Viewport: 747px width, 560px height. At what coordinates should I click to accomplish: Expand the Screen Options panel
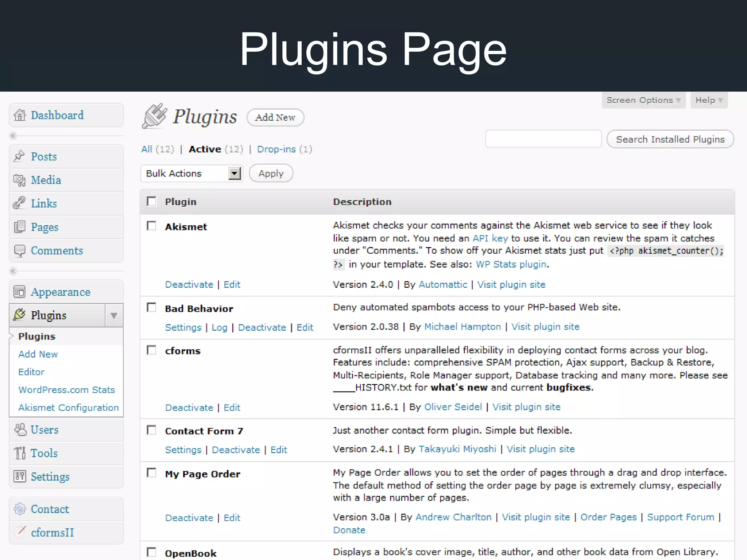click(644, 100)
